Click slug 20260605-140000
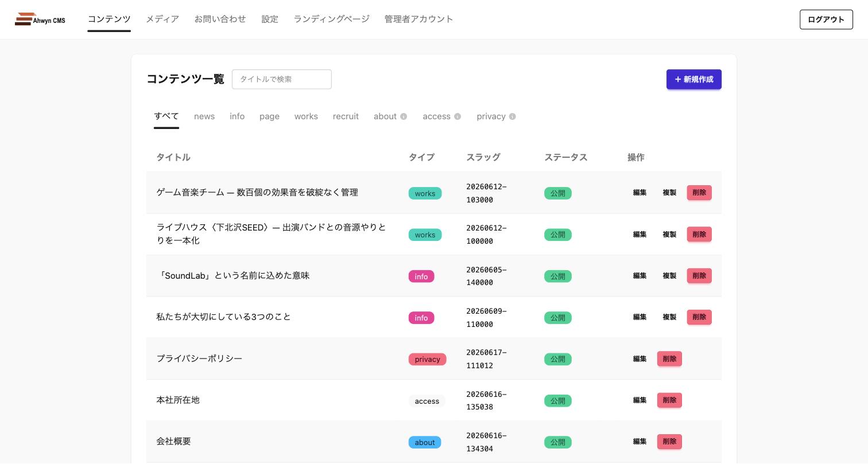This screenshot has width=868, height=464. (x=486, y=276)
